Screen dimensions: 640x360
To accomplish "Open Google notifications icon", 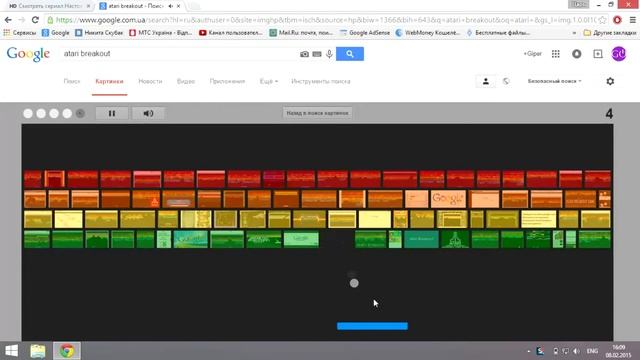I will pyautogui.click(x=577, y=54).
